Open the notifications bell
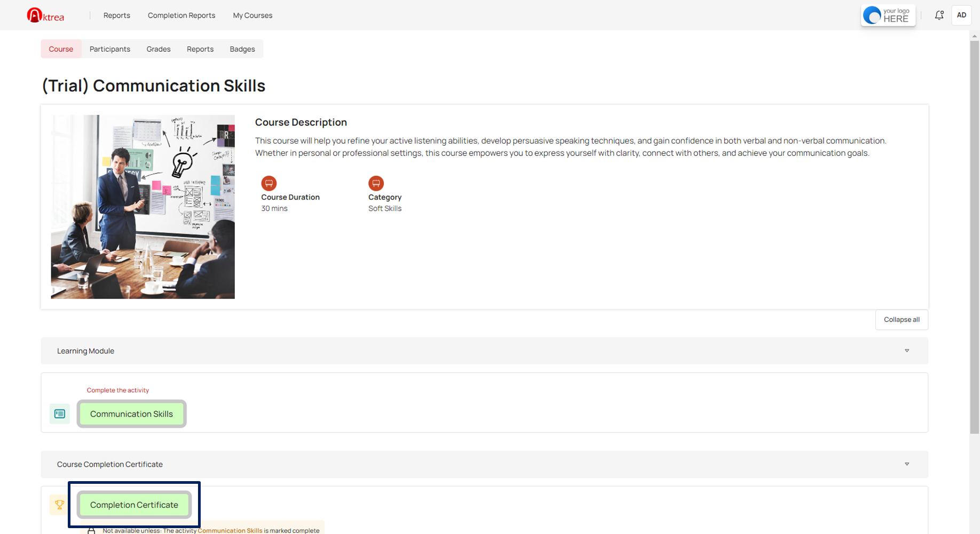 (939, 15)
